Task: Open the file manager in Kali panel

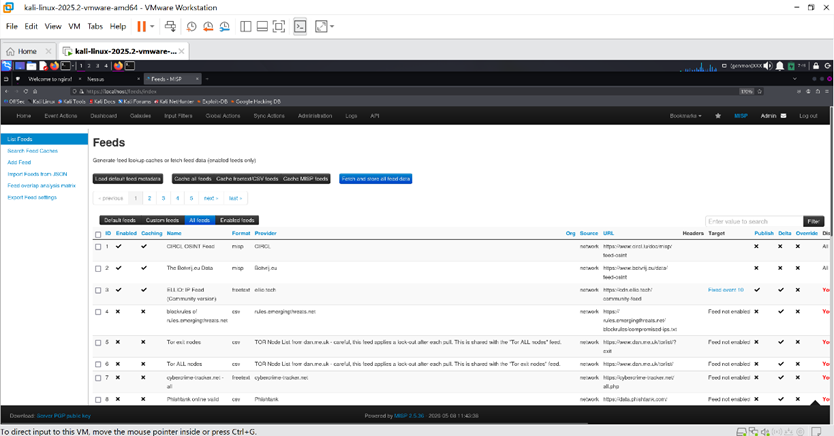Action: (31, 66)
